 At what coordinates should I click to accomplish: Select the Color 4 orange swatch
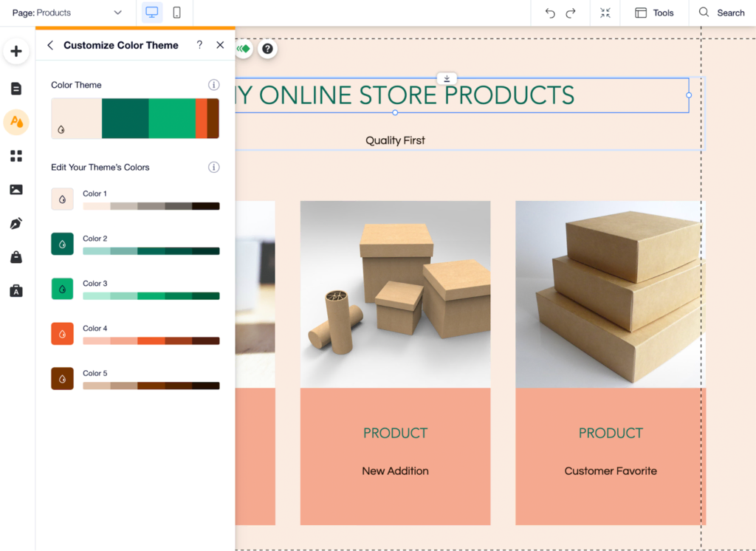click(62, 333)
